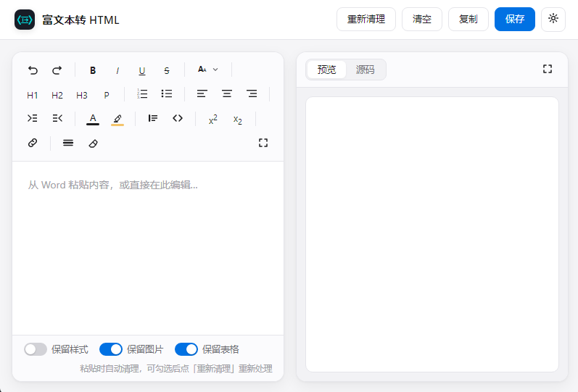Insert a numbered list
This screenshot has height=392, width=578.
tap(142, 94)
